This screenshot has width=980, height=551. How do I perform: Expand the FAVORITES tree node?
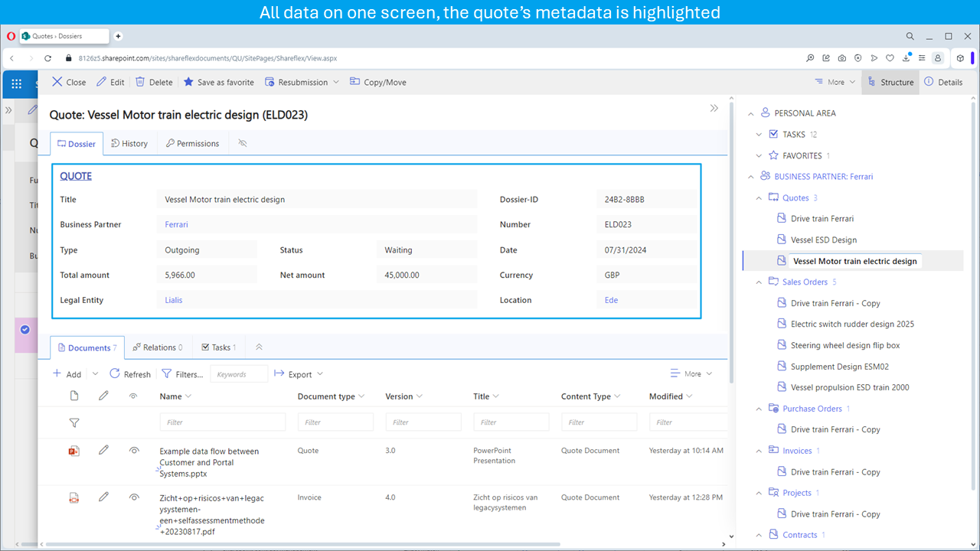(759, 155)
